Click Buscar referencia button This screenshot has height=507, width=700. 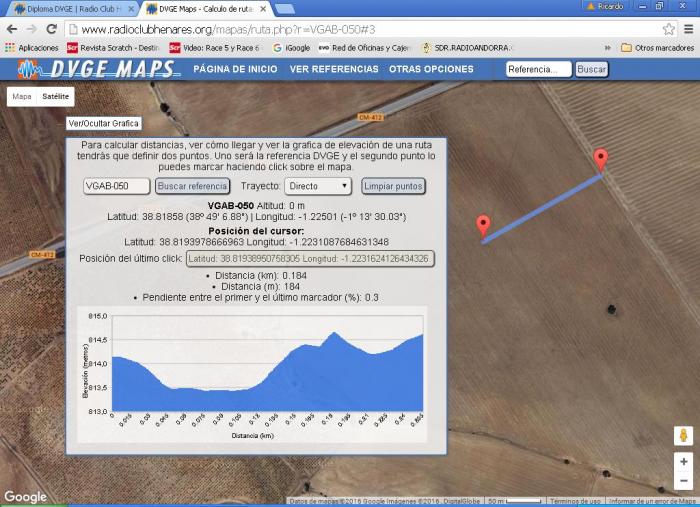(x=192, y=186)
